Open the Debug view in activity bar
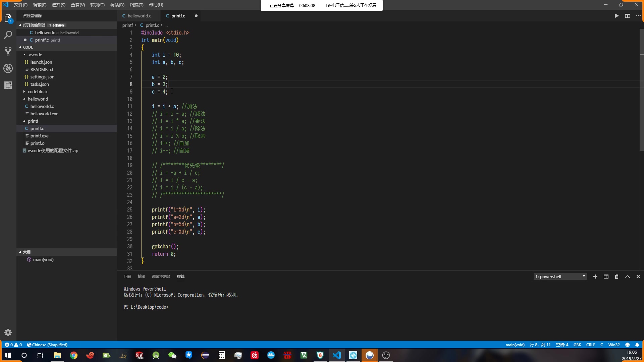This screenshot has height=362, width=644. 8,68
